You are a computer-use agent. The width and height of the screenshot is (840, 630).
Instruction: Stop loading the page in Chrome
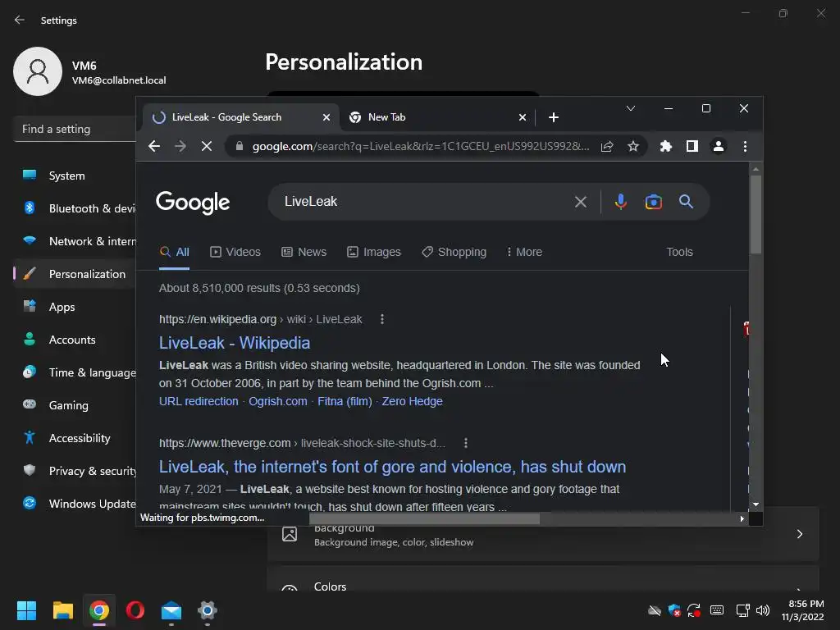206,146
